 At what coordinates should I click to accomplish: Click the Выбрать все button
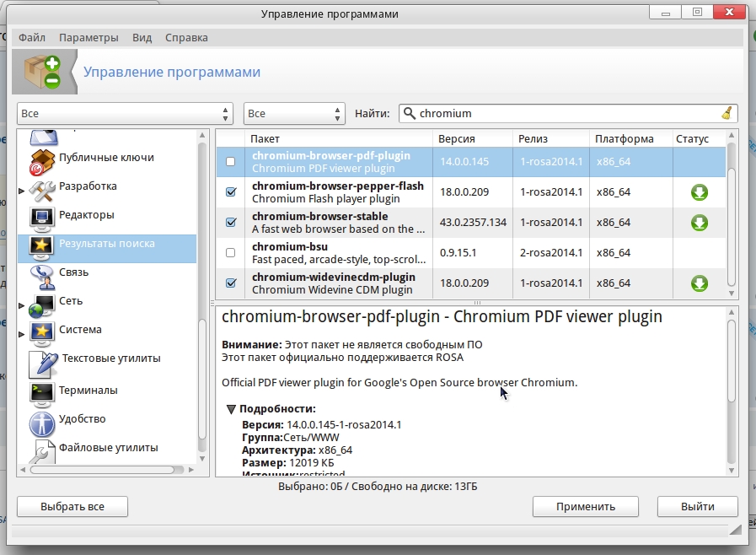pos(72,507)
